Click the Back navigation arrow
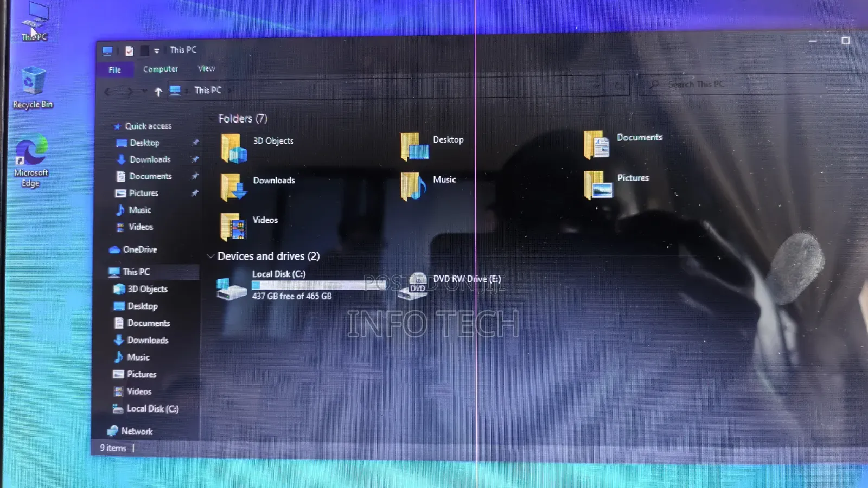 point(107,92)
